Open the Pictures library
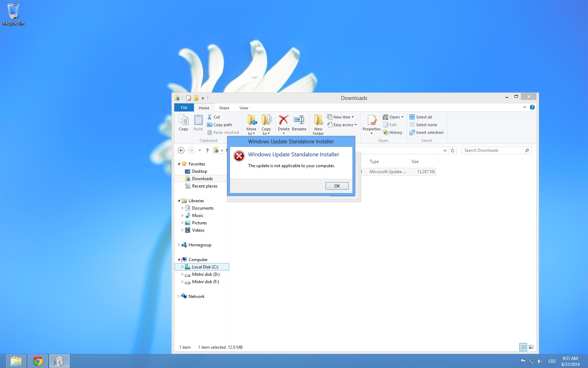This screenshot has height=368, width=588. coord(199,223)
